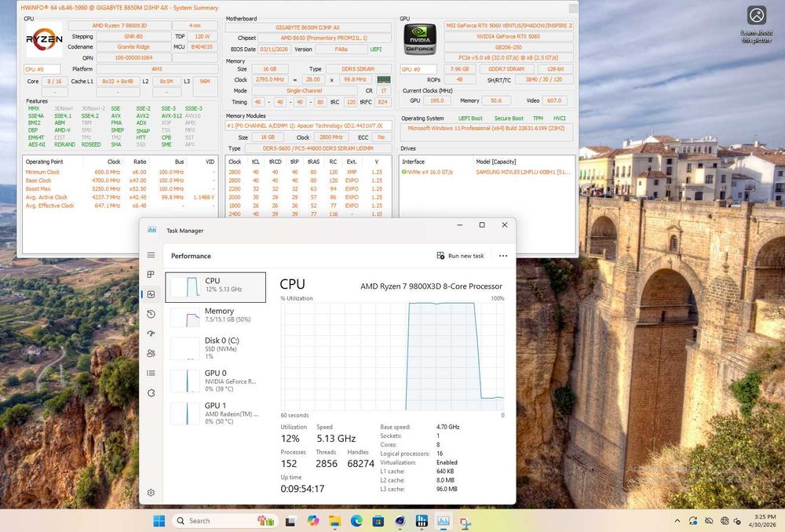The image size is (785, 532).
Task: Open Task Manager more options ellipsis
Action: (503, 256)
